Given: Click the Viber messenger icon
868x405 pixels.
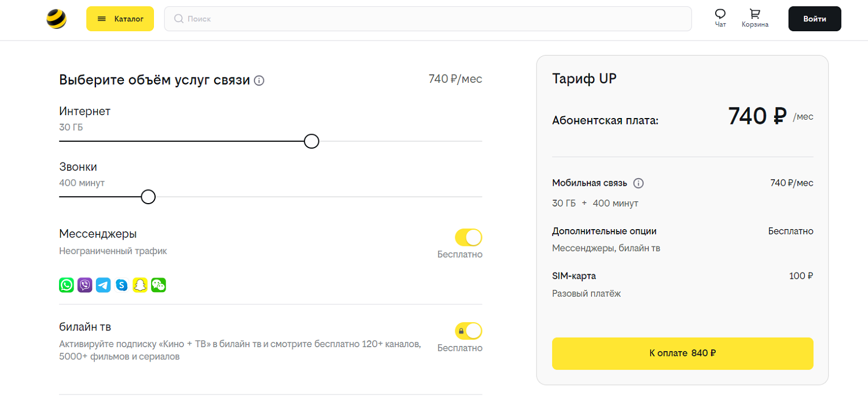Looking at the screenshot, I should click(85, 285).
